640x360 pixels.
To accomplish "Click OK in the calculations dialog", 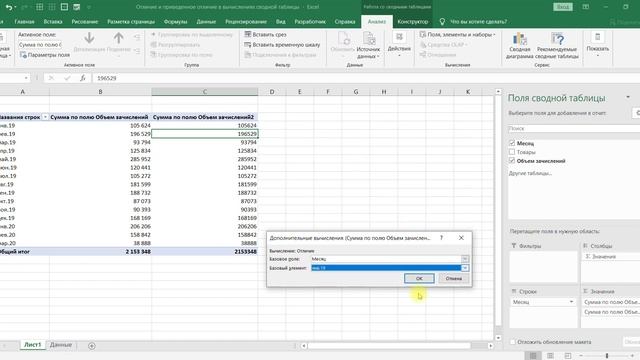I will [x=419, y=278].
